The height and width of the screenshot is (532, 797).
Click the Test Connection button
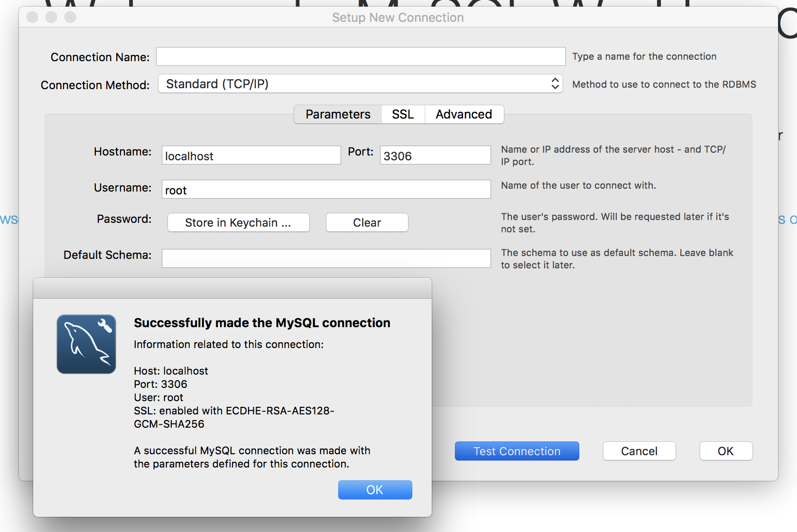pyautogui.click(x=517, y=451)
